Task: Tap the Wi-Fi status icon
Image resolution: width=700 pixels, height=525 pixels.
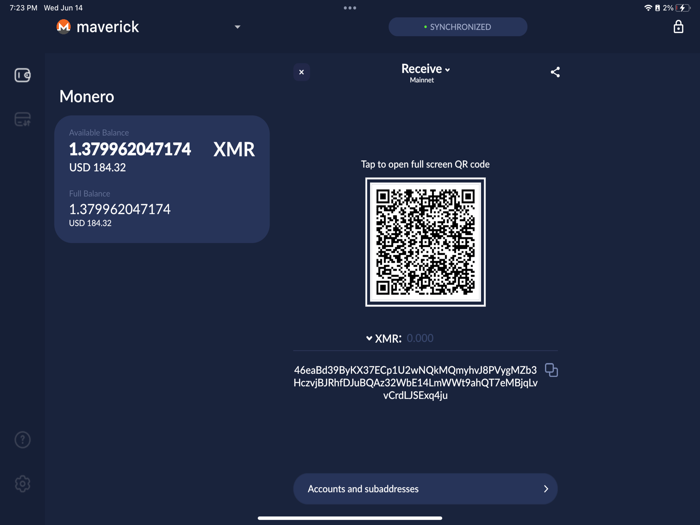Action: pyautogui.click(x=648, y=8)
